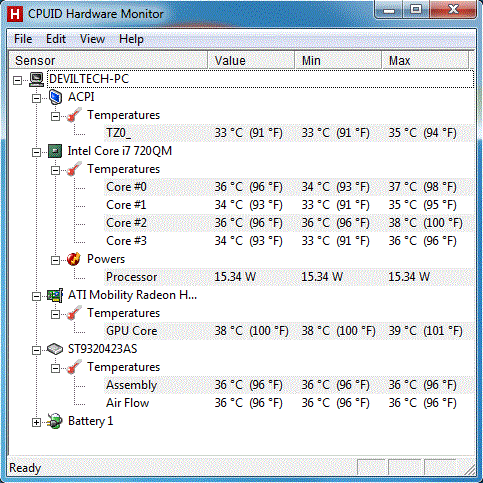Select the Powers label
483x483 pixels.
(106, 259)
